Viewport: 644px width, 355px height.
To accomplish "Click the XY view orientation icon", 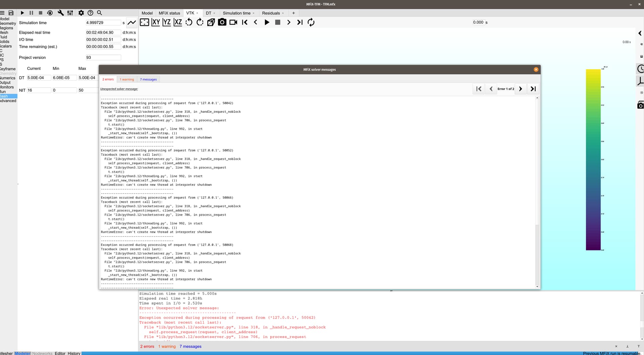I will tap(156, 22).
